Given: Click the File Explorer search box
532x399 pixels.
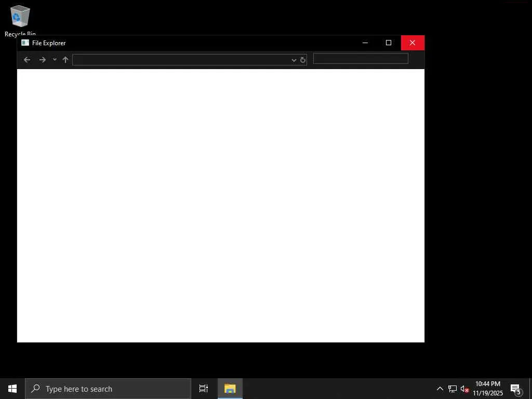Looking at the screenshot, I should (361, 58).
